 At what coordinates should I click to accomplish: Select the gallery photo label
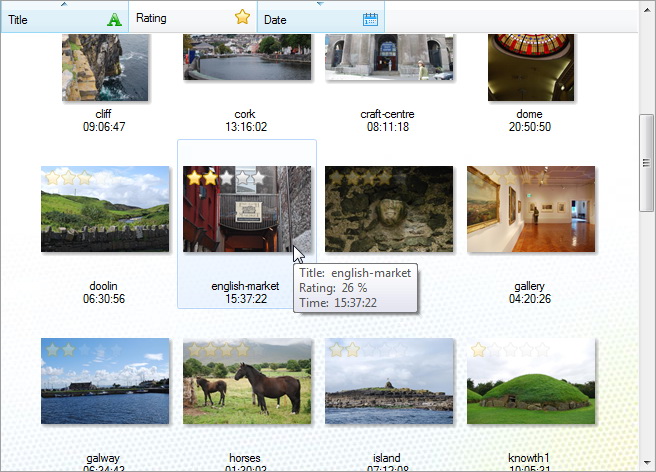[530, 286]
